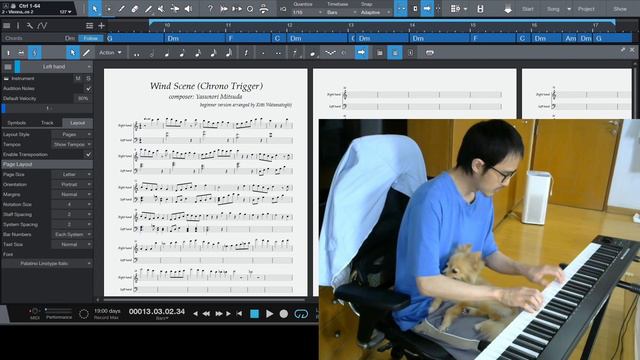Open Palatino Linotype Italic font dropdown

pos(47,264)
